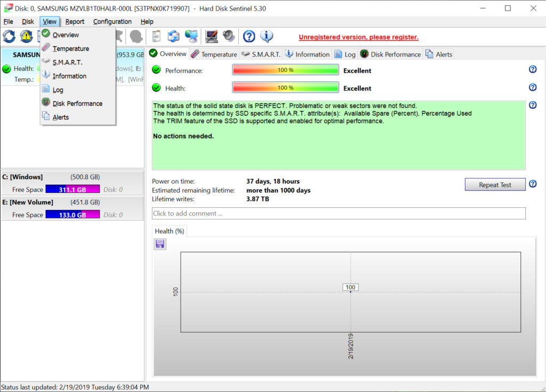Click the 2/19/2019 date label under graph

click(x=351, y=346)
